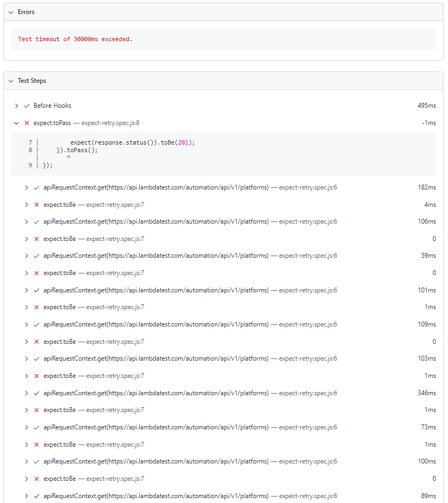
Task: Click the green check icon on the 100ms apiRequestContext.get step
Action: point(36,461)
